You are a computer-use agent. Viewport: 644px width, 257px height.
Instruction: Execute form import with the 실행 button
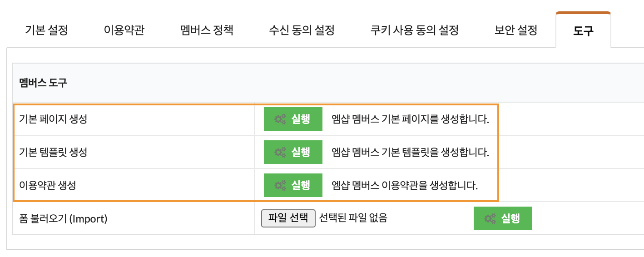[x=503, y=218]
